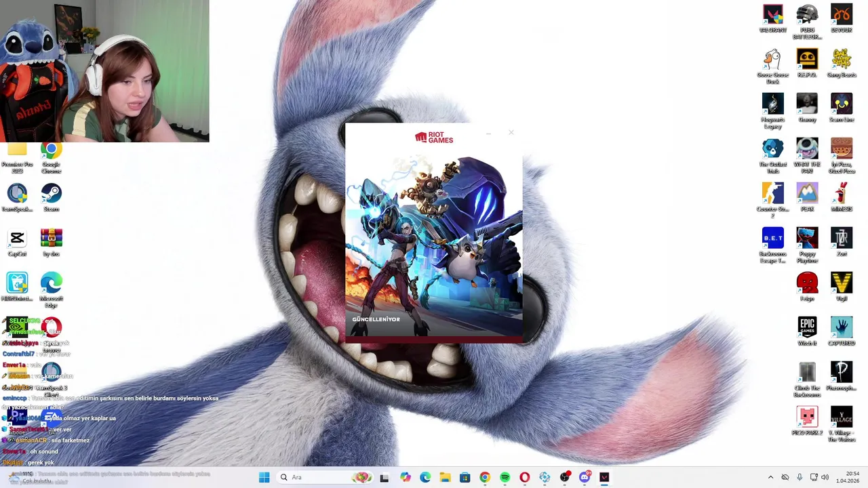
Task: Select the CapCut desktop shortcut
Action: click(17, 242)
